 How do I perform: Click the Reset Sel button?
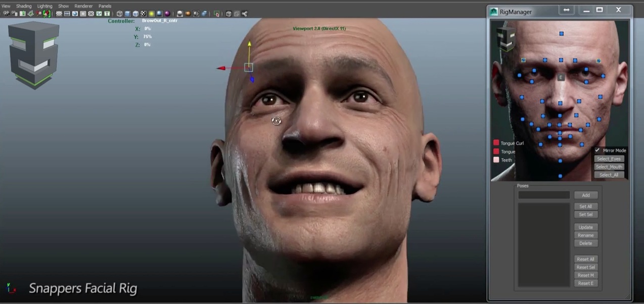586,267
